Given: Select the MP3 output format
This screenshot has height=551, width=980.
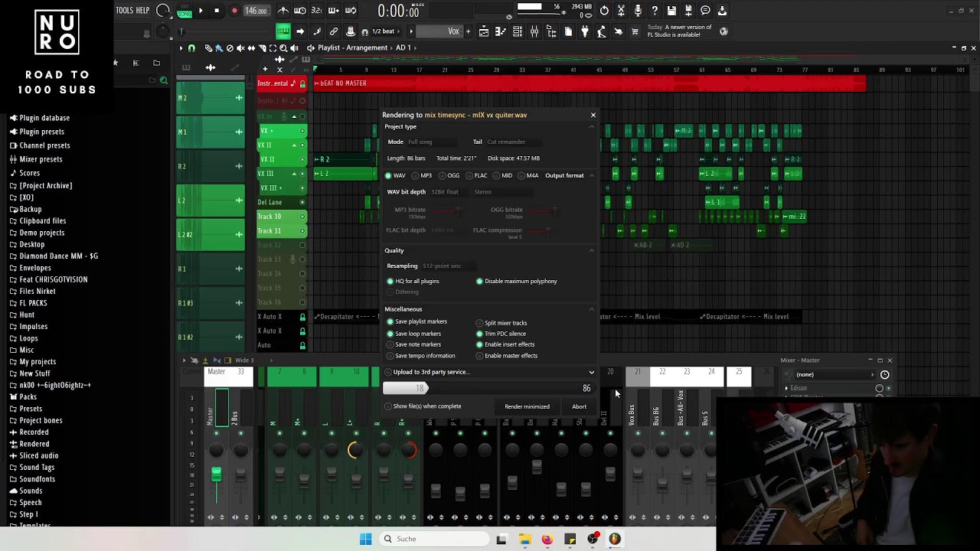Looking at the screenshot, I should (x=422, y=175).
